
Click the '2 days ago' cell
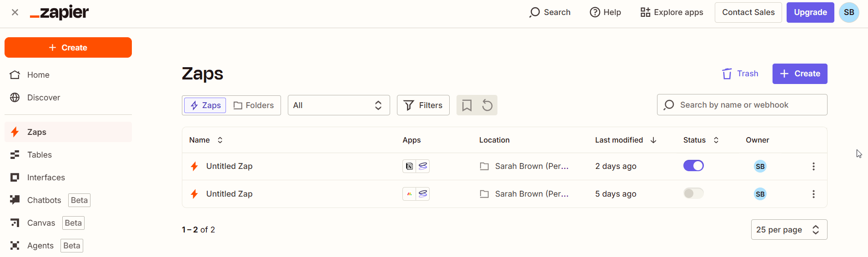pyautogui.click(x=616, y=166)
